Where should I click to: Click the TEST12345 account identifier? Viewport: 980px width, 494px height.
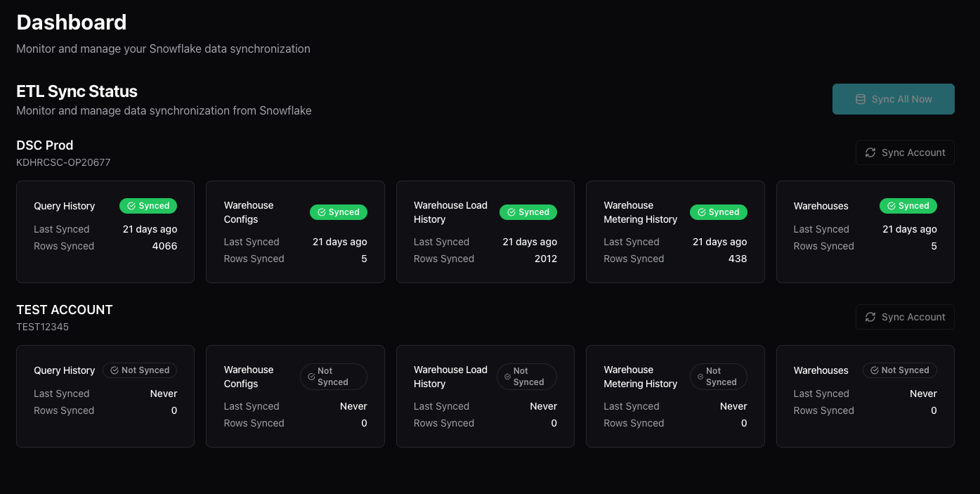pos(43,327)
